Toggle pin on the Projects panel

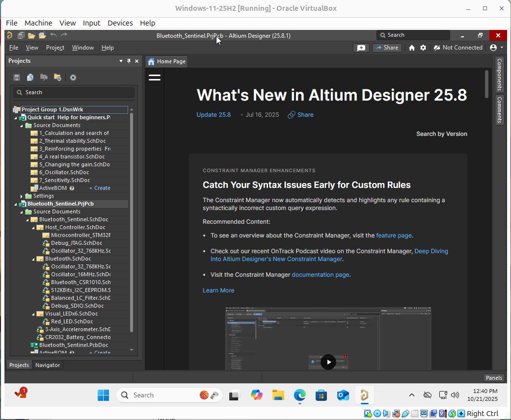pos(129,61)
